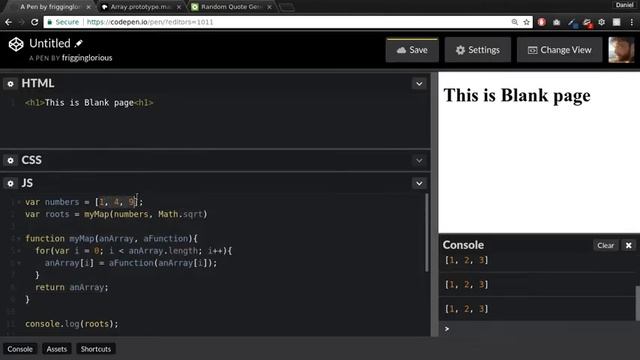Click the red circular extension icon

[542, 22]
